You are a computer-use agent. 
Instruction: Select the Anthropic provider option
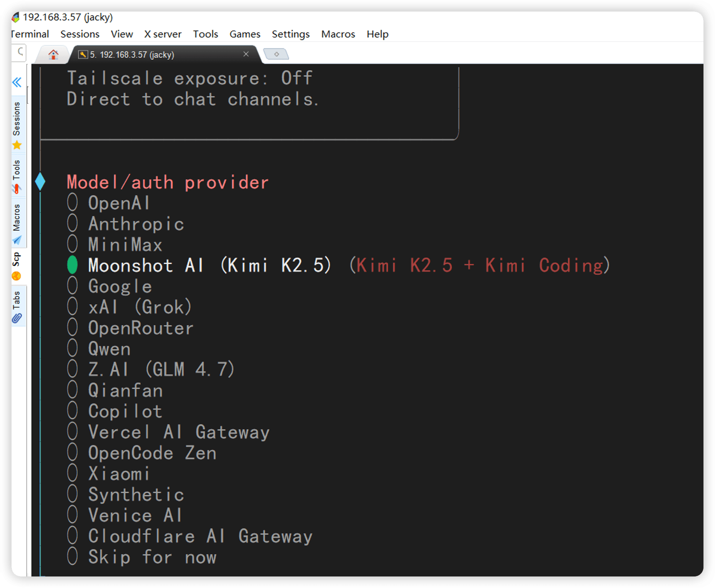tap(125, 224)
